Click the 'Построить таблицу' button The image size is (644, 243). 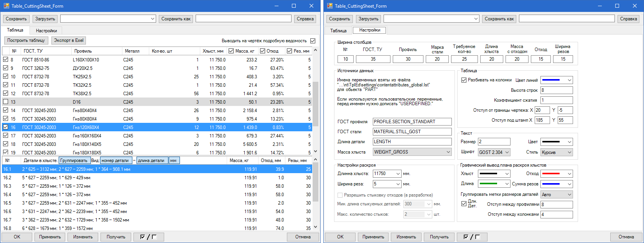coord(26,40)
